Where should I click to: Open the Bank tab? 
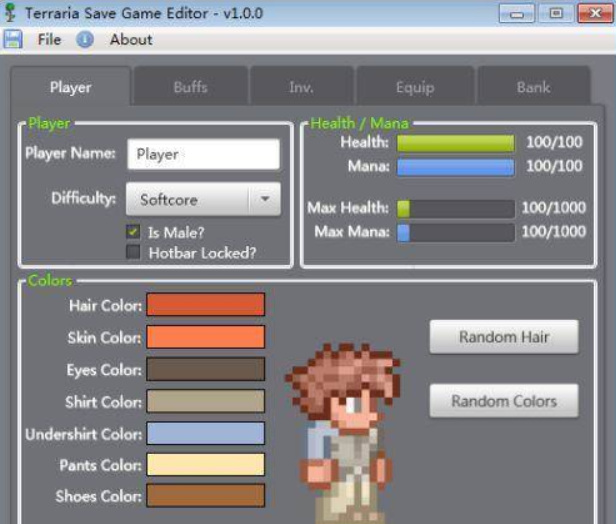tap(533, 87)
